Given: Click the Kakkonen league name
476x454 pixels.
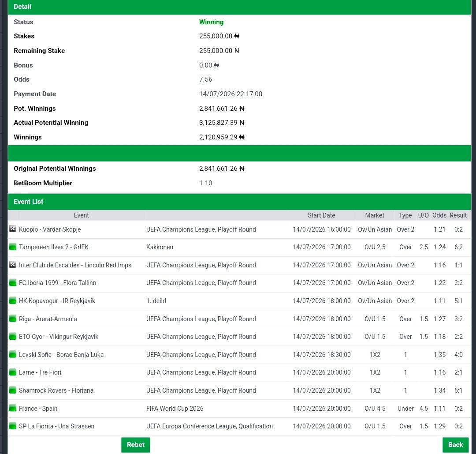Looking at the screenshot, I should (160, 247).
